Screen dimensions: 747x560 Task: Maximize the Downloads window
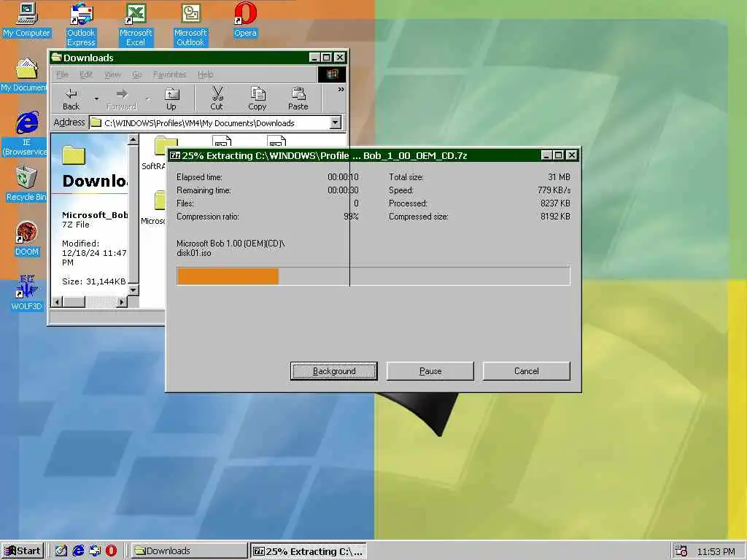point(326,58)
